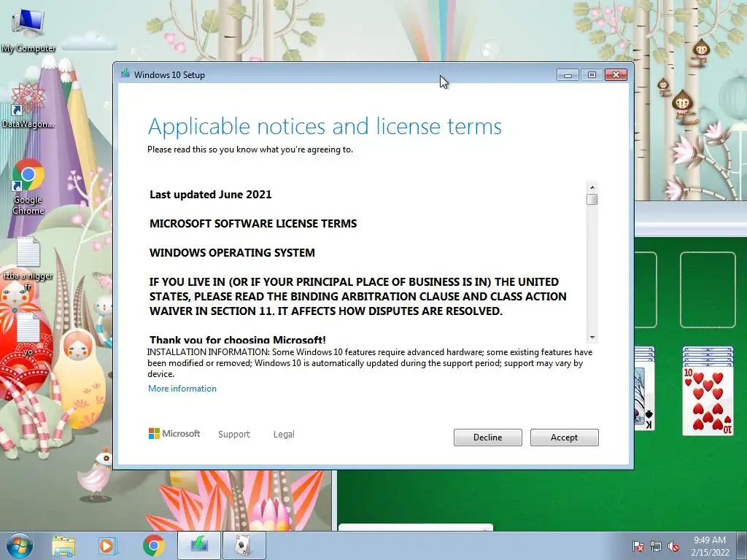The height and width of the screenshot is (560, 747).
Task: Minimize the Windows 10 Setup window
Action: click(568, 75)
